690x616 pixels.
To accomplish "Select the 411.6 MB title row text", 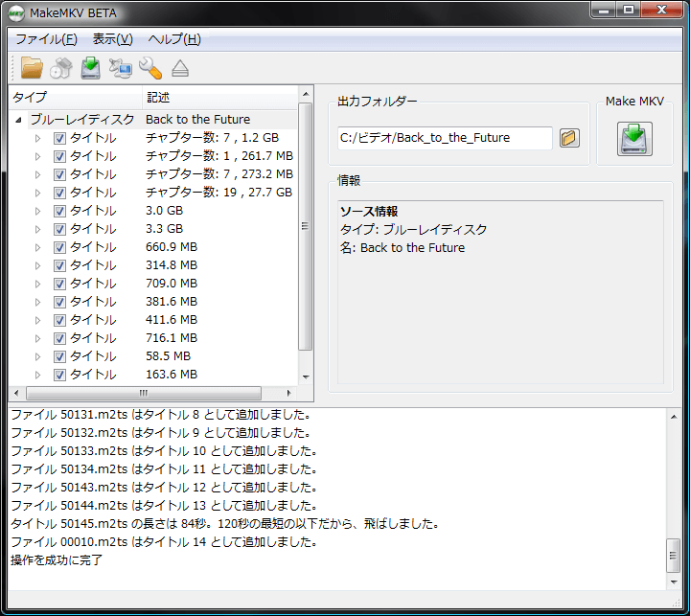I will 172,320.
